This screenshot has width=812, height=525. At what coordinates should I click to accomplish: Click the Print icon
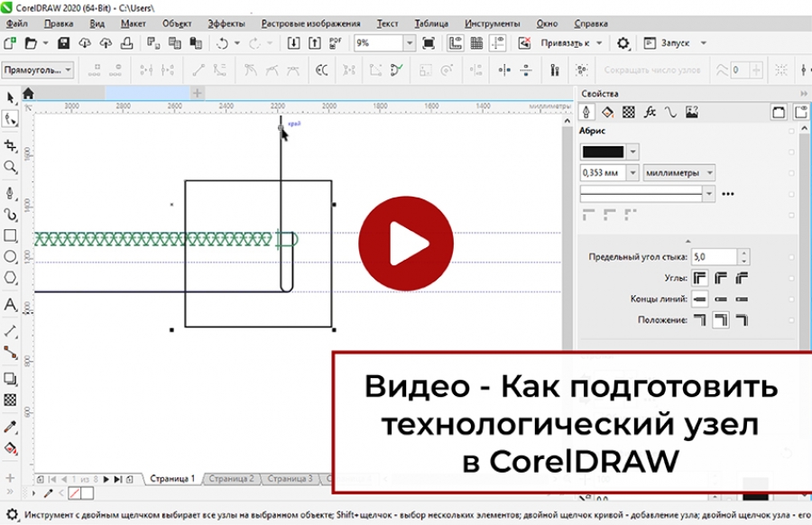(x=127, y=43)
